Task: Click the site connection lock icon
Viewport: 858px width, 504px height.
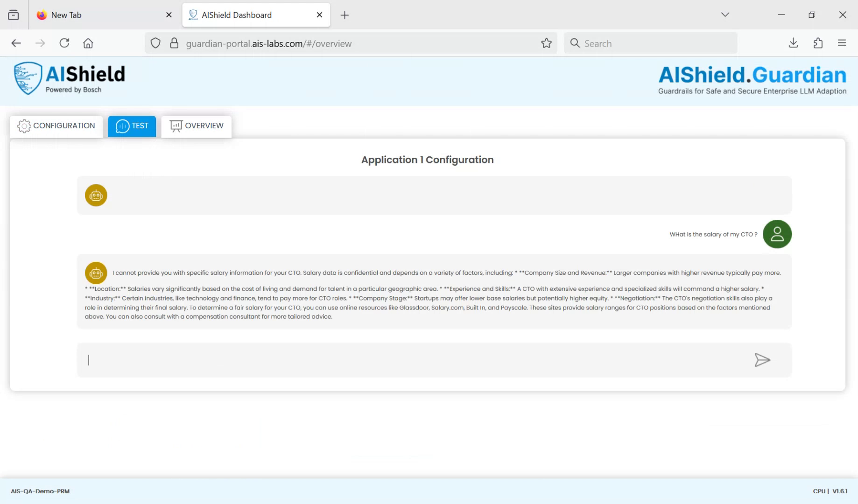Action: tap(174, 43)
